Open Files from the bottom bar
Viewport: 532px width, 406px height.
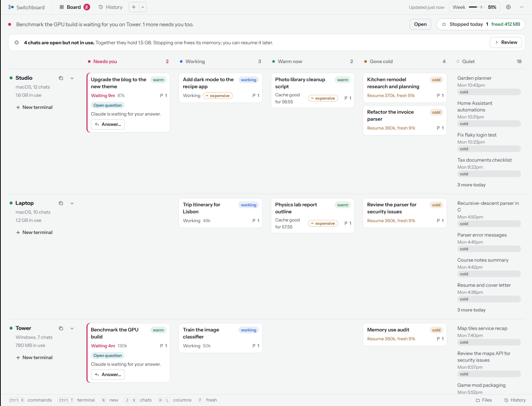(484, 400)
